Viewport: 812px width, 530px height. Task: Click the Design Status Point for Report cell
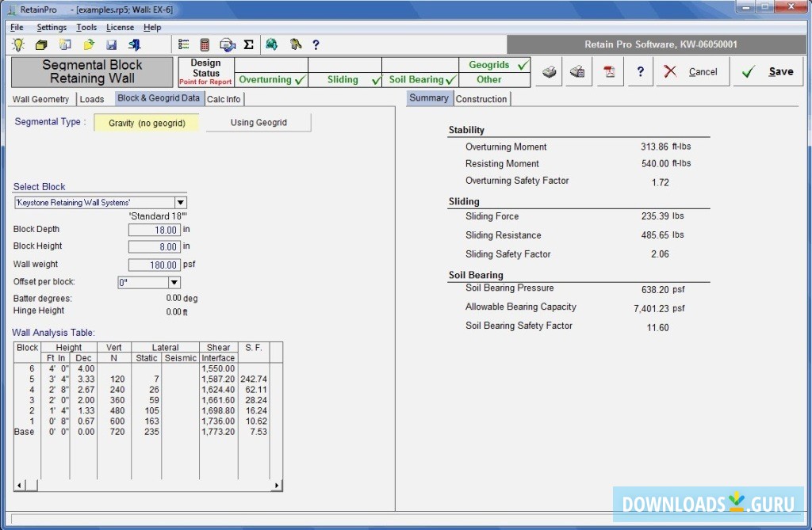point(206,72)
